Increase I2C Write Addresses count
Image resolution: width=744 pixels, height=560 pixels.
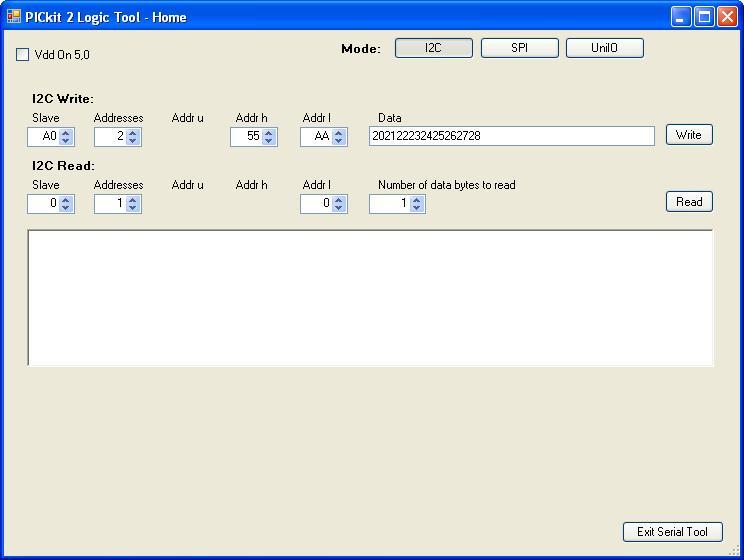click(133, 133)
